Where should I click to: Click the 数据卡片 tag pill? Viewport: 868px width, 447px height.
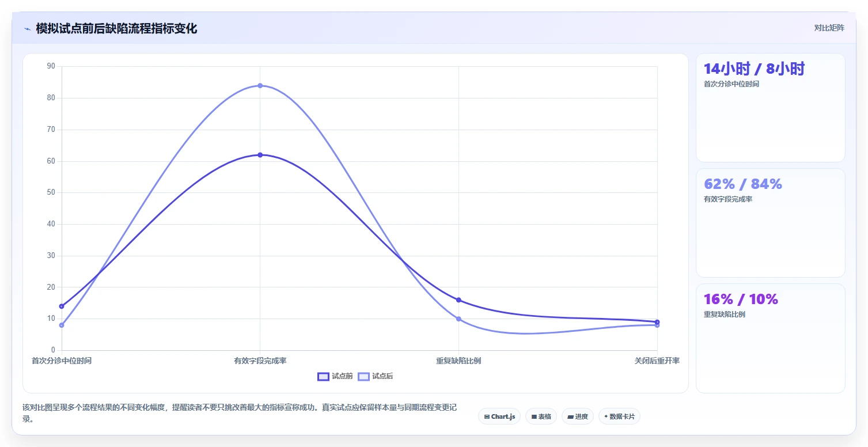pos(619,416)
